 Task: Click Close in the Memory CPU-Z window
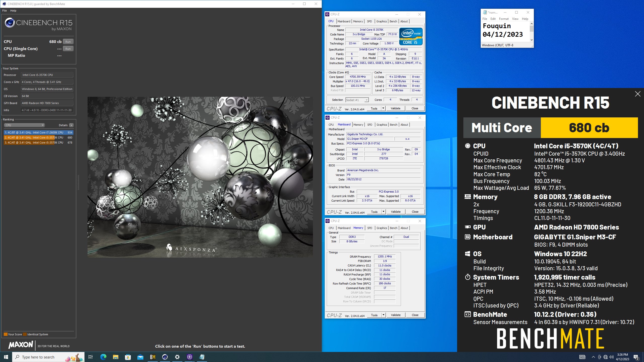[x=415, y=315]
